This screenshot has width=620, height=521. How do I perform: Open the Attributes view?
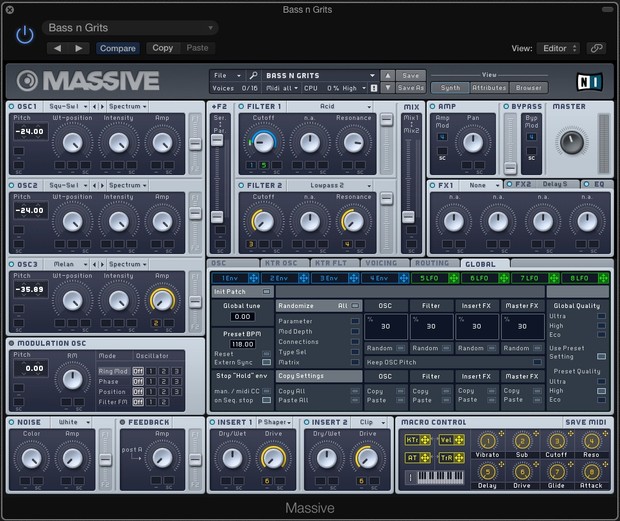489,88
